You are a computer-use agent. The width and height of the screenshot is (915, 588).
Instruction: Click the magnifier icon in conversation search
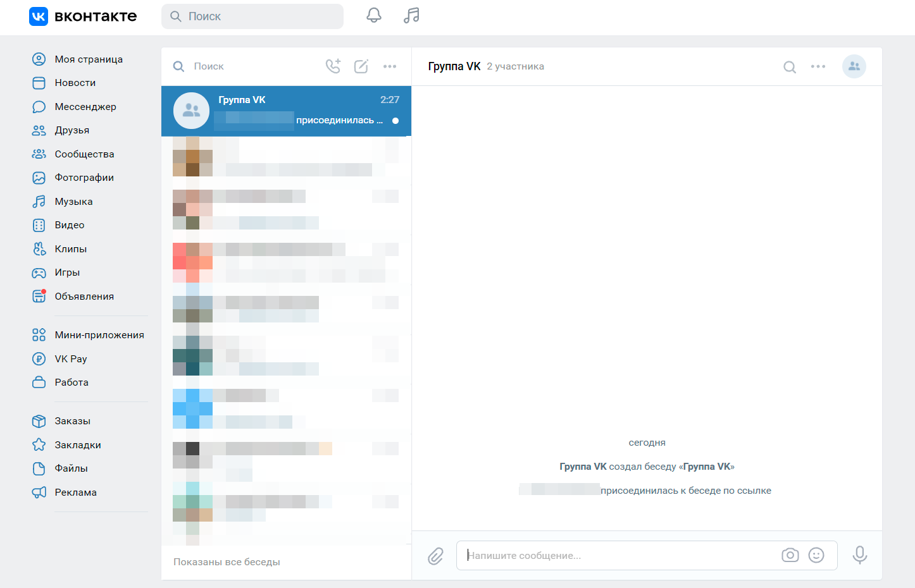(179, 66)
